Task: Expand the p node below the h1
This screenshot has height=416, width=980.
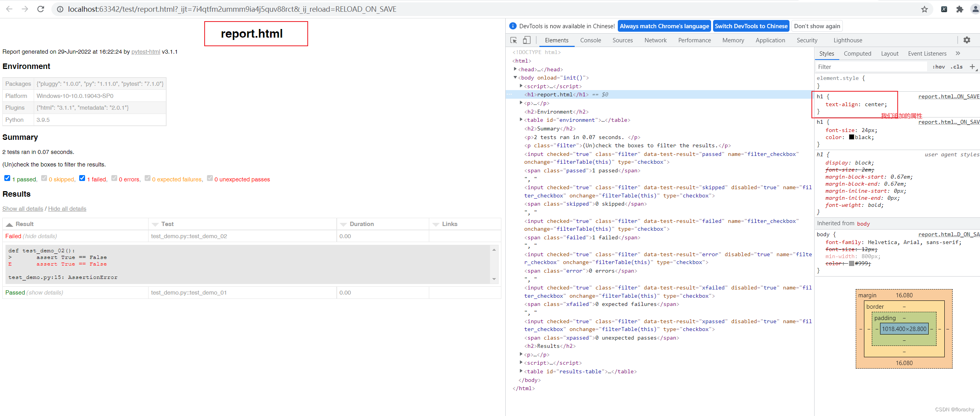Action: coord(521,103)
